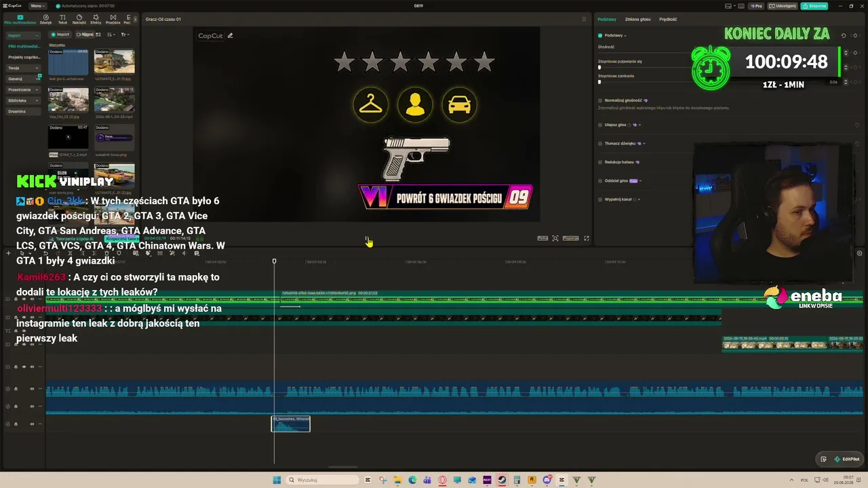Open the CapCut Menu dropdown
The height and width of the screenshot is (488, 868).
38,5
